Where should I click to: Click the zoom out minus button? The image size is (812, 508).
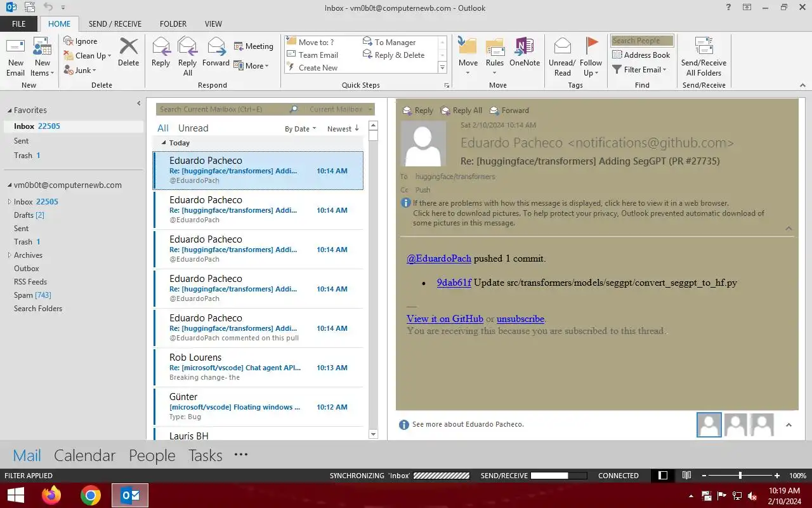point(704,475)
